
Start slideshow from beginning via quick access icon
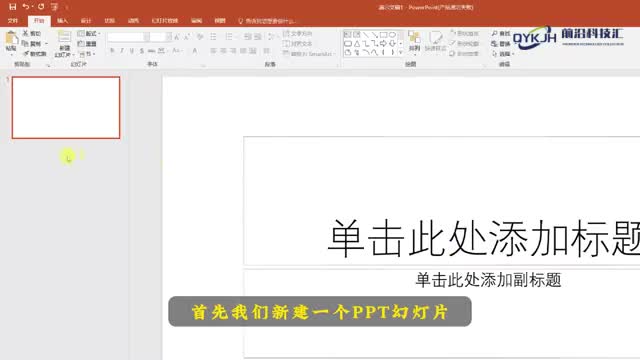coord(54,7)
